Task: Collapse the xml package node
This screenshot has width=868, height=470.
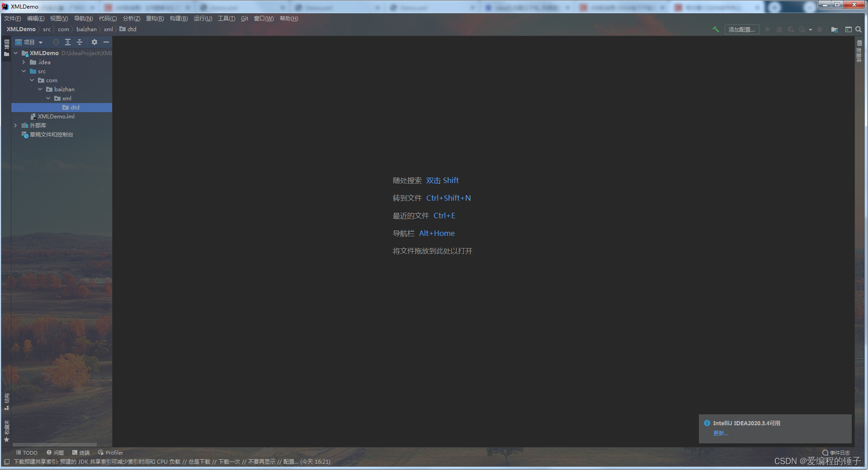Action: pyautogui.click(x=48, y=98)
